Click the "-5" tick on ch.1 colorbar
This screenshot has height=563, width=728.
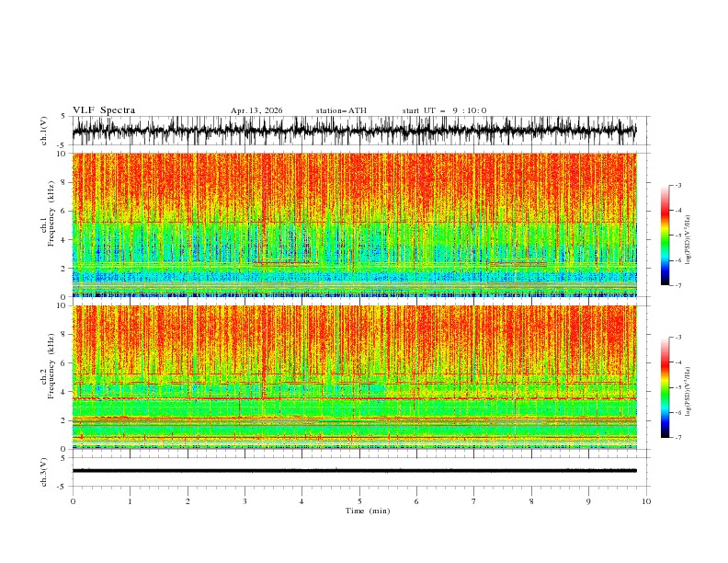click(677, 236)
